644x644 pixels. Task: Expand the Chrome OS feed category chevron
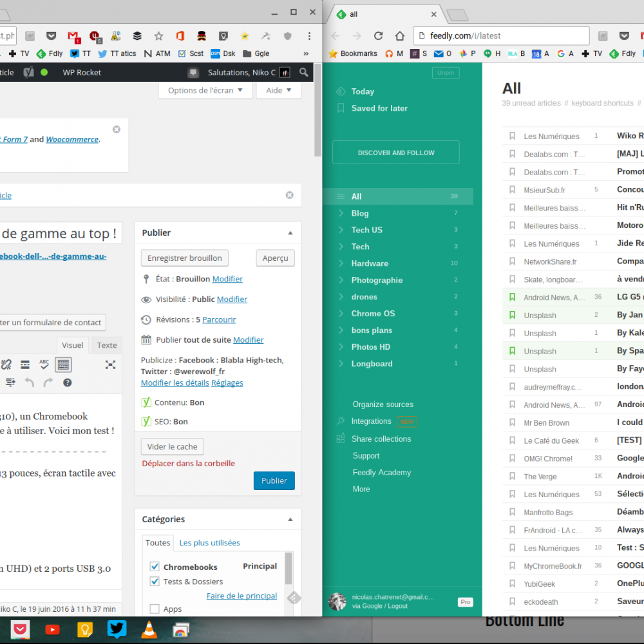(x=341, y=314)
